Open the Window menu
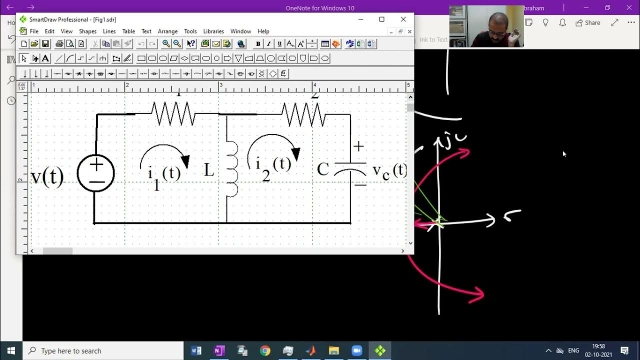 tap(241, 31)
